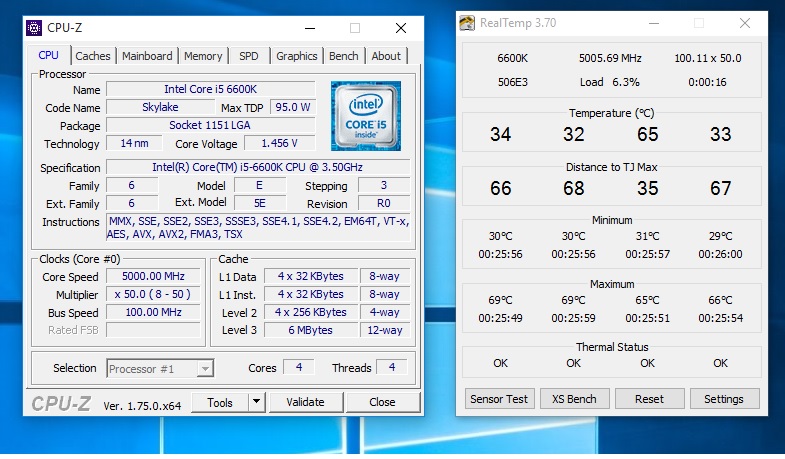Expand the Tools dropdown arrow
Viewport: 785px width, 459px height.
[x=256, y=401]
